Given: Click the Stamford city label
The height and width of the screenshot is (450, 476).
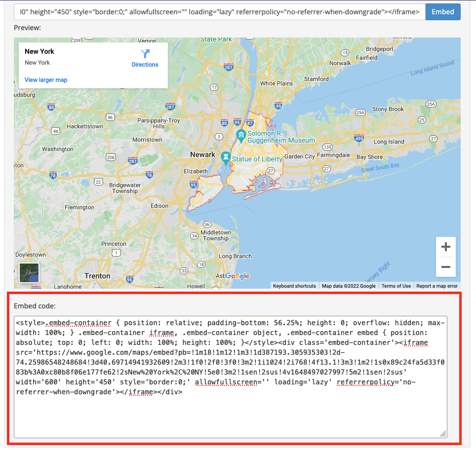Looking at the screenshot, I should click(x=317, y=79).
